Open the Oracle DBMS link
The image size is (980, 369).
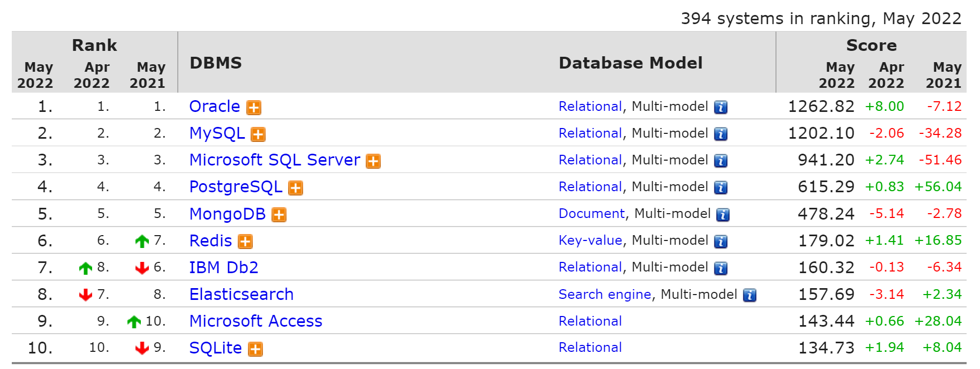click(x=214, y=107)
